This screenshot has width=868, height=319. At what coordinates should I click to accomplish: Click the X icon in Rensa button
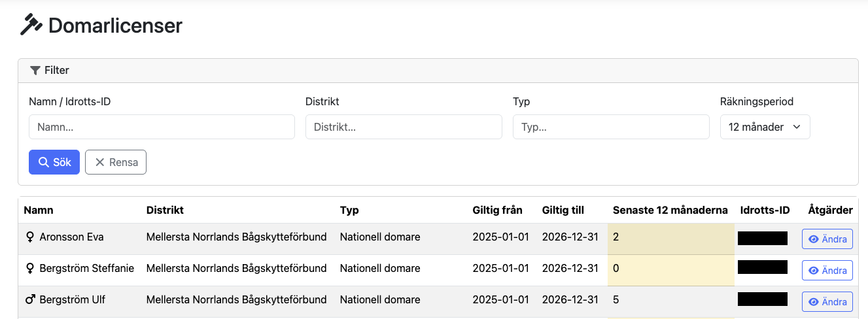click(x=100, y=163)
